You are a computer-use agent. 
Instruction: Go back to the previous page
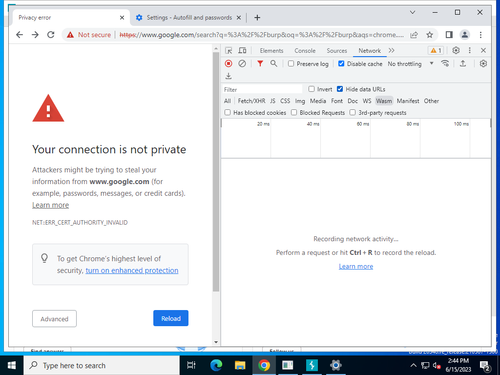pos(19,35)
